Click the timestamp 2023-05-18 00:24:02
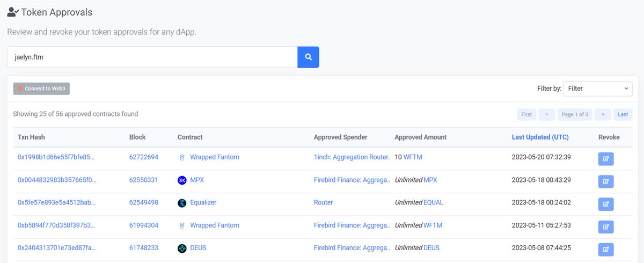The width and height of the screenshot is (644, 263). coord(541,202)
